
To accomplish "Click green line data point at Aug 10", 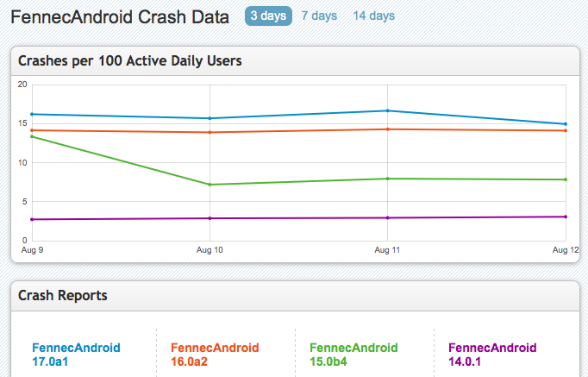I will [210, 185].
